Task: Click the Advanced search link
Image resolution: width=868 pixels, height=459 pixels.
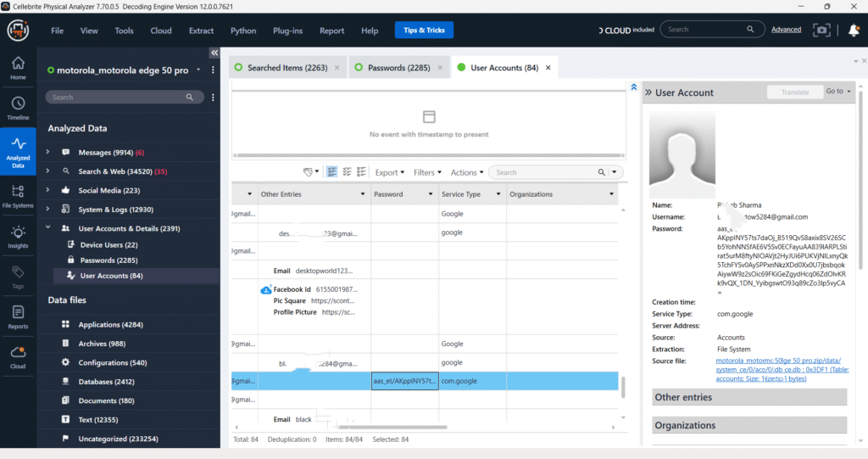Action: coord(786,30)
